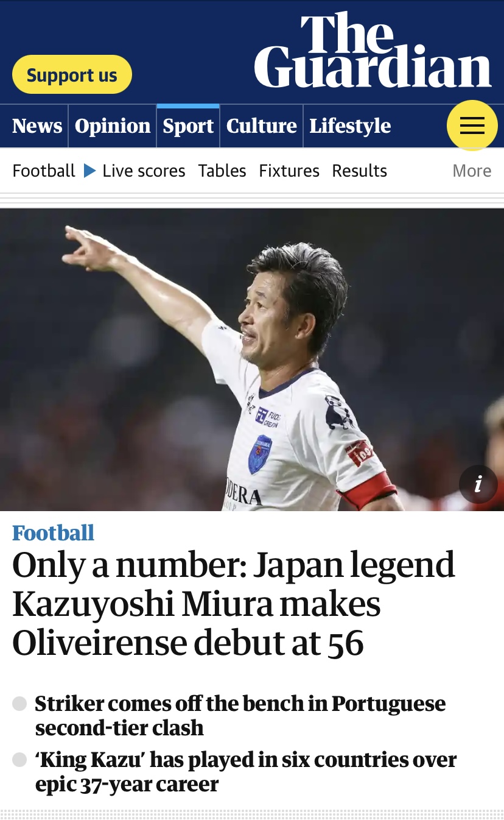The width and height of the screenshot is (504, 820).
Task: Click the article headline about Miura
Action: click(234, 604)
